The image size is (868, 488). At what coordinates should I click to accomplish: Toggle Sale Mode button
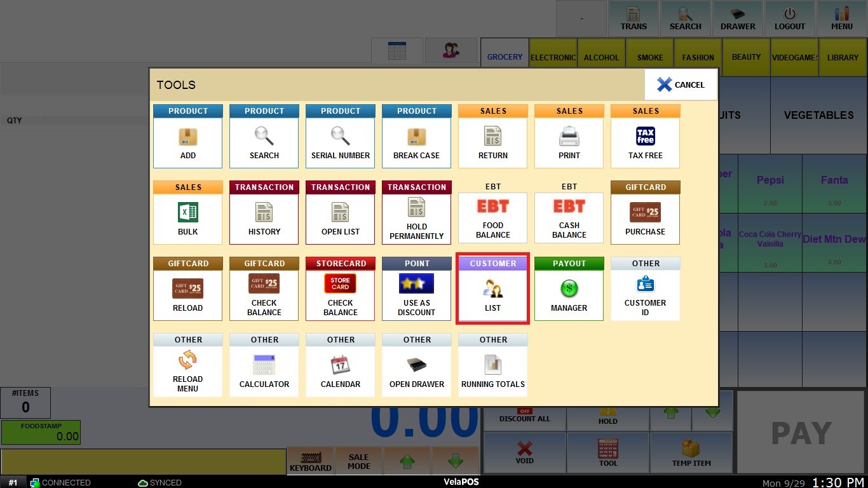(358, 461)
